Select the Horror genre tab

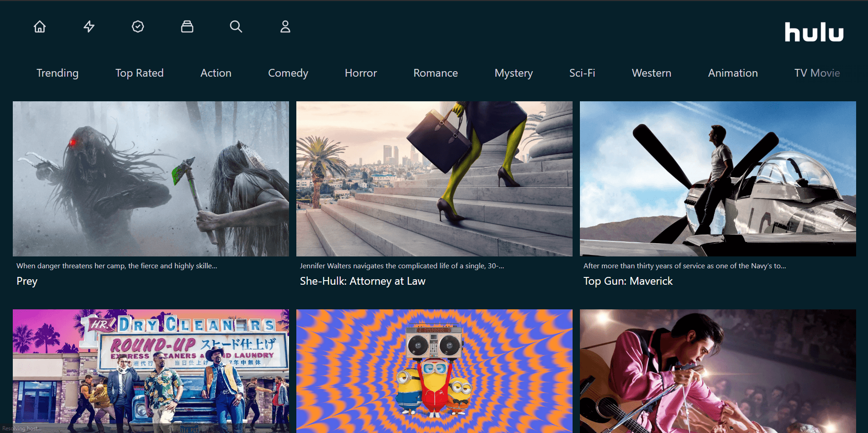click(x=361, y=73)
